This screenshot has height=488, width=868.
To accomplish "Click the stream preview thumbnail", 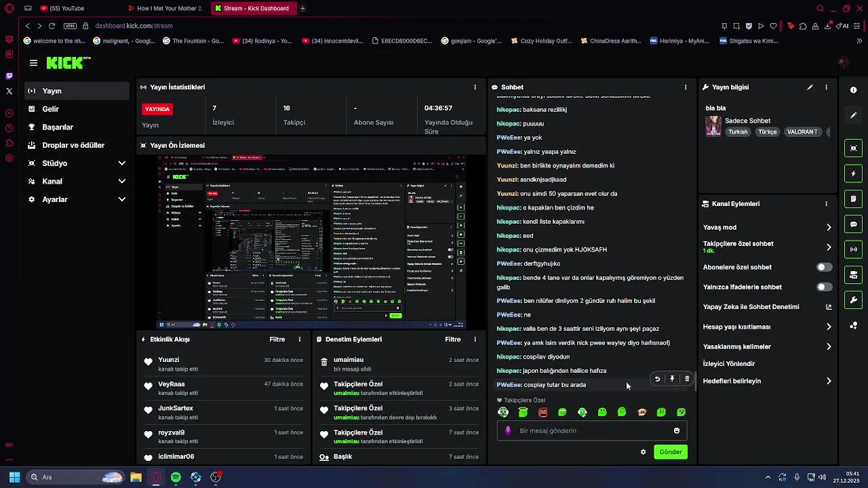I will point(311,242).
